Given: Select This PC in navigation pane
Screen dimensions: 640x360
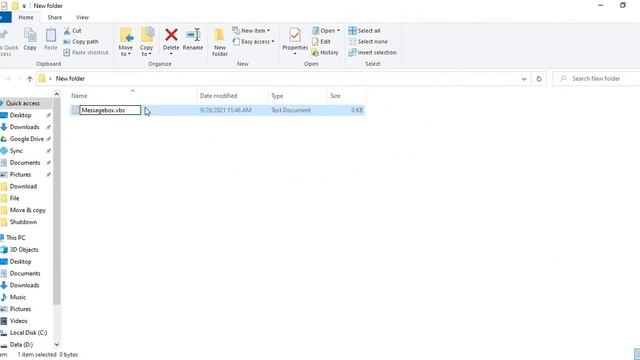Looking at the screenshot, I should [x=16, y=238].
